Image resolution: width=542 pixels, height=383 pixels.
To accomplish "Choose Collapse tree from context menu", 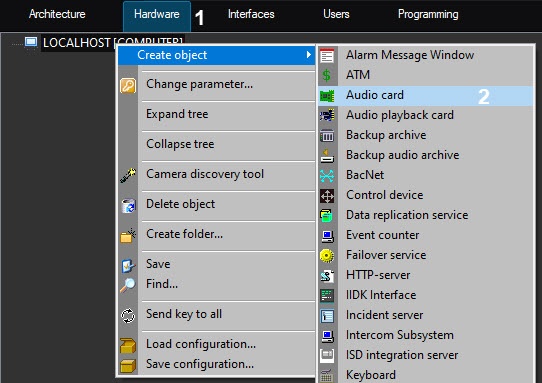I will tap(180, 144).
